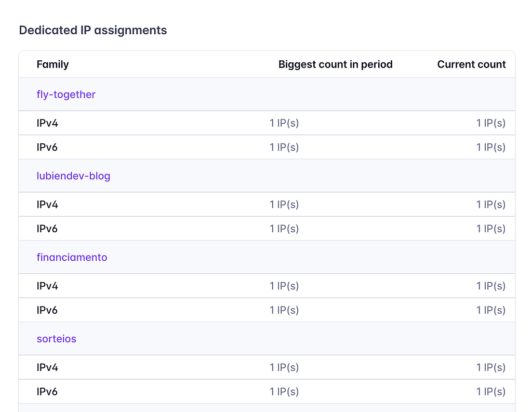Click the Current count column header

coord(471,64)
